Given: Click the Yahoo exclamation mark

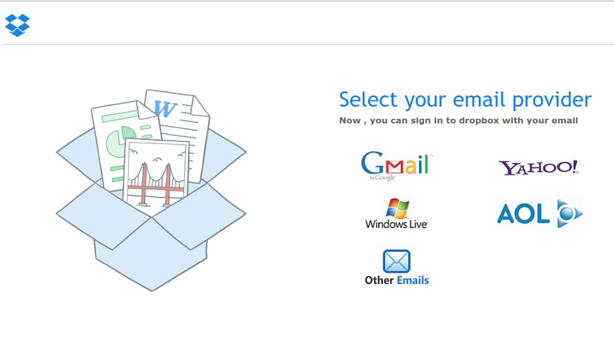Looking at the screenshot, I should [x=575, y=166].
